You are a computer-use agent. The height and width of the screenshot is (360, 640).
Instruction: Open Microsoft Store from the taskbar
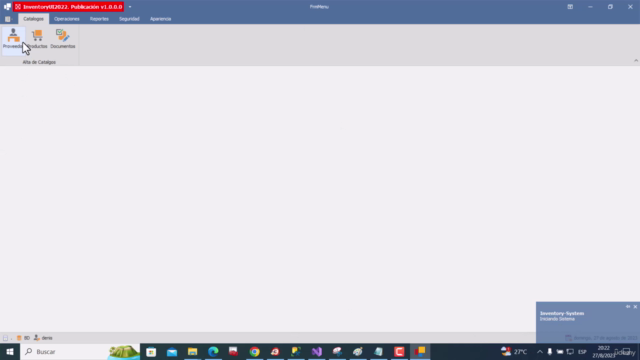point(151,351)
